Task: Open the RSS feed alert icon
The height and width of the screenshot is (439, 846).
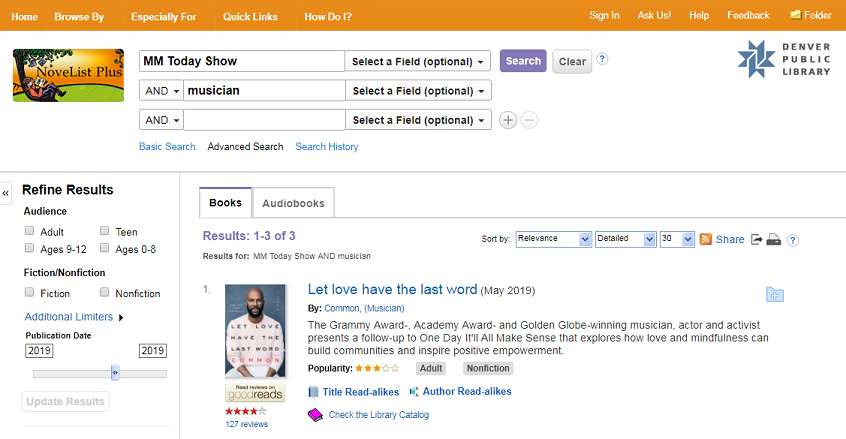Action: (705, 240)
